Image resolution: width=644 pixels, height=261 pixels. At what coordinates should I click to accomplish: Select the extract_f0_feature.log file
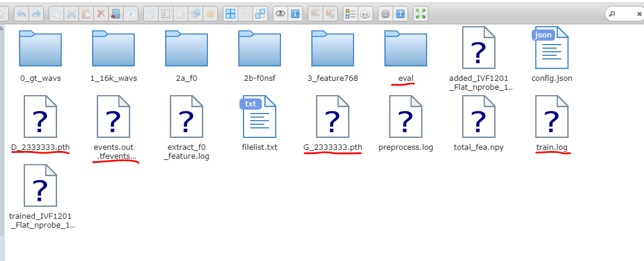tap(187, 128)
